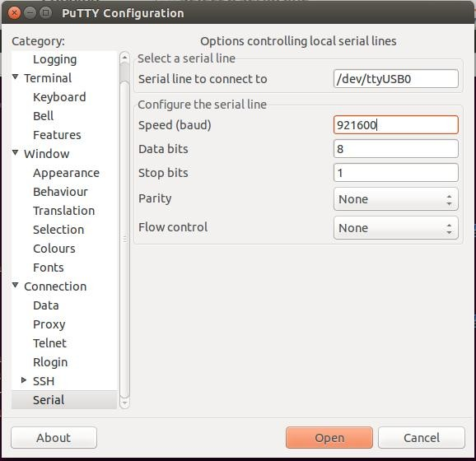Open the Fonts settings
The height and width of the screenshot is (461, 476).
(49, 268)
